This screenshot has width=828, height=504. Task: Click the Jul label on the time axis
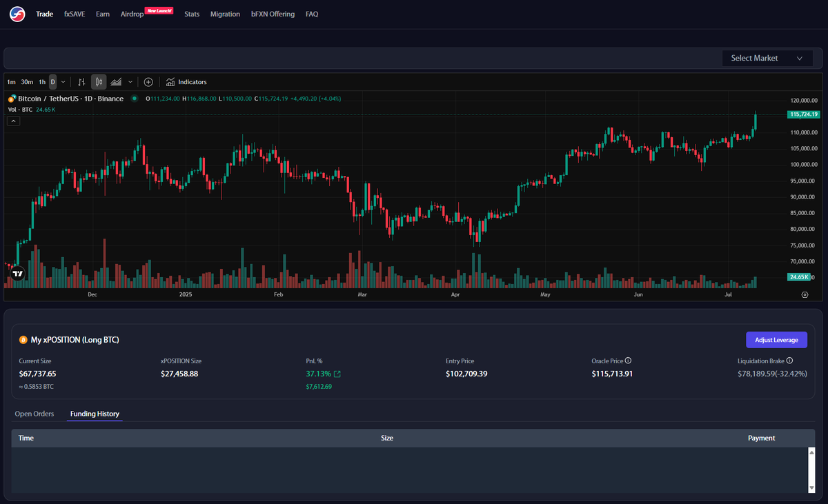point(729,294)
